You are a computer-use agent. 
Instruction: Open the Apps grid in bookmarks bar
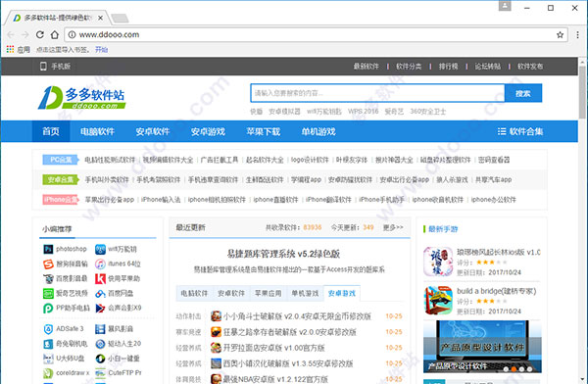pyautogui.click(x=10, y=49)
